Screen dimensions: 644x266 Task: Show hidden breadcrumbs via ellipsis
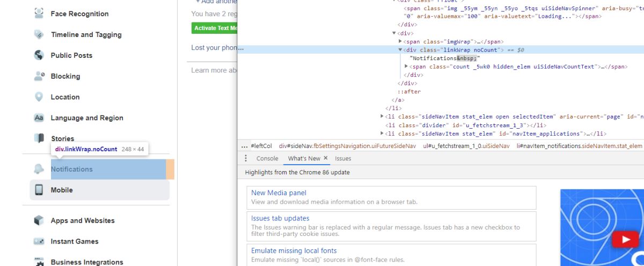click(244, 146)
